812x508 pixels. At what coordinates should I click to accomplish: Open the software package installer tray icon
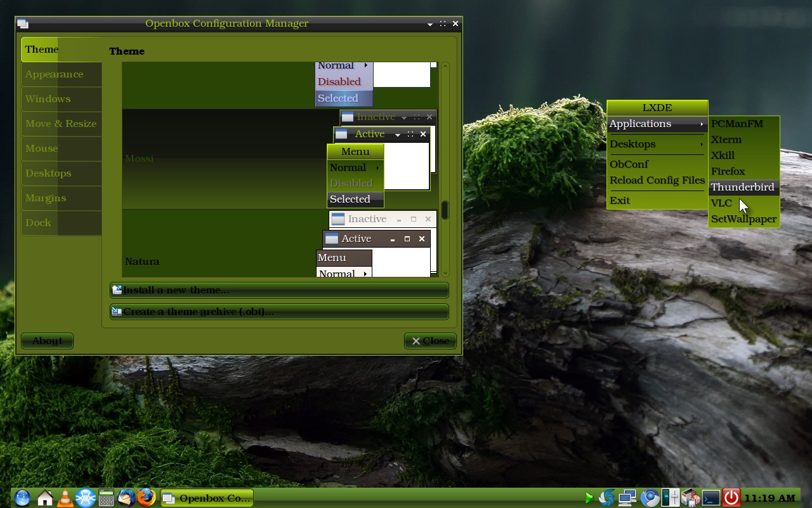point(690,498)
